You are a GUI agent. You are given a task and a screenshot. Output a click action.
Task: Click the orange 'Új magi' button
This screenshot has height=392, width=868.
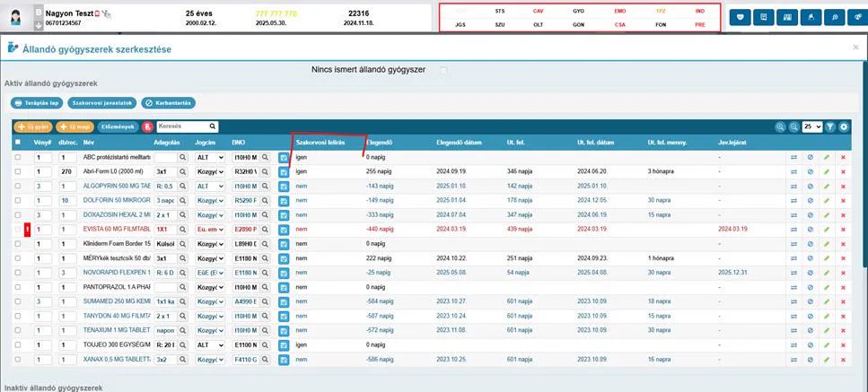click(x=75, y=126)
